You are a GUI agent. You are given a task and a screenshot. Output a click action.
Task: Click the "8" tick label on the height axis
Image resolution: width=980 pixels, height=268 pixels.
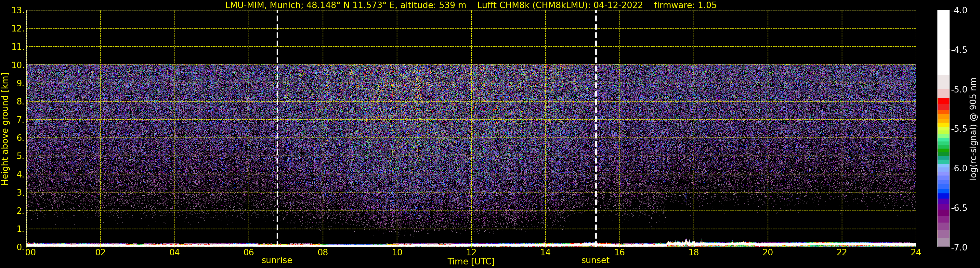coord(20,101)
